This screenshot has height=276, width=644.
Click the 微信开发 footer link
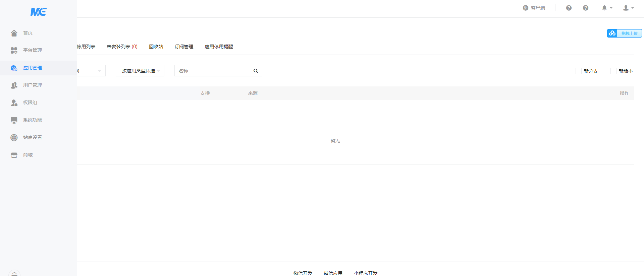coord(303,273)
